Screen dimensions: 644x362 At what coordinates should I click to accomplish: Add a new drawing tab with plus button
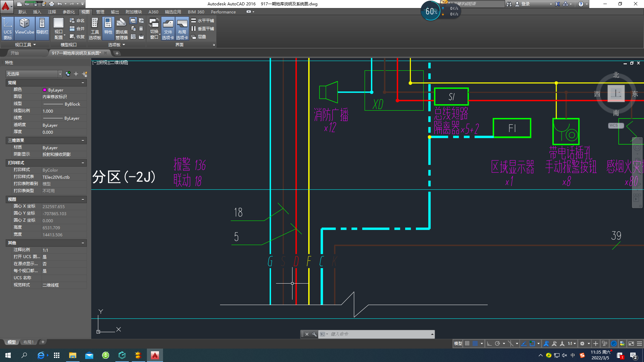tap(117, 53)
